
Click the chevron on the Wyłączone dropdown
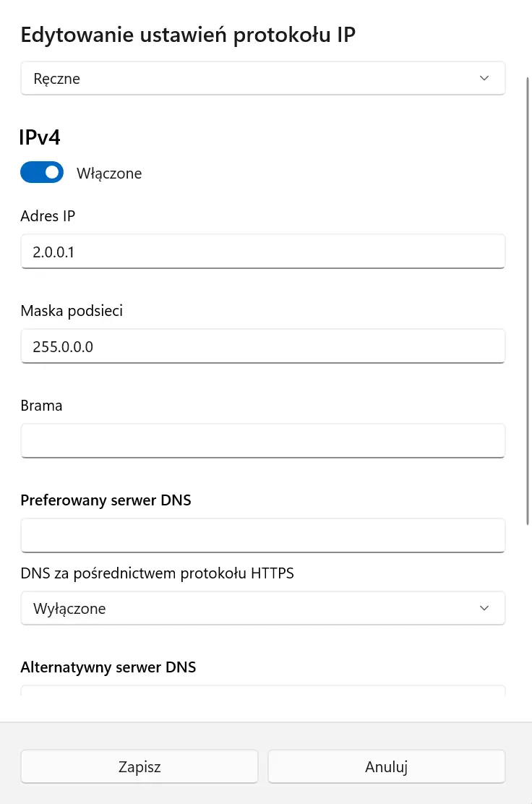click(484, 608)
